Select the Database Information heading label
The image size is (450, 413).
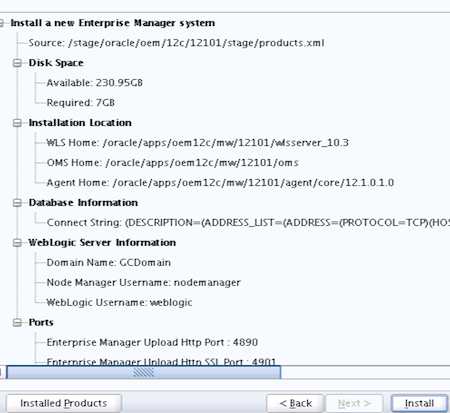pyautogui.click(x=83, y=203)
